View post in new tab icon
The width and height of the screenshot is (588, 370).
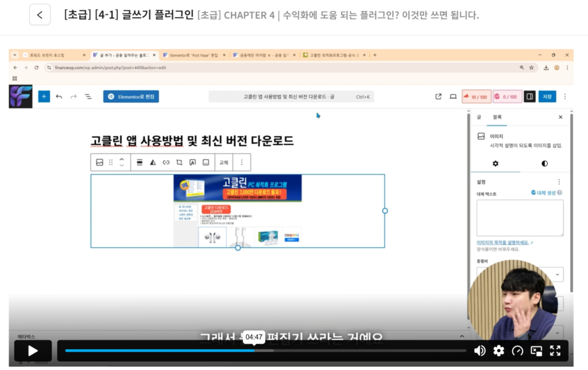click(438, 96)
